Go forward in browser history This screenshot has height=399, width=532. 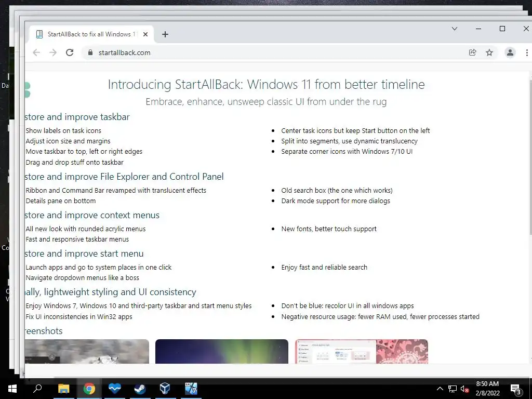[x=53, y=52]
